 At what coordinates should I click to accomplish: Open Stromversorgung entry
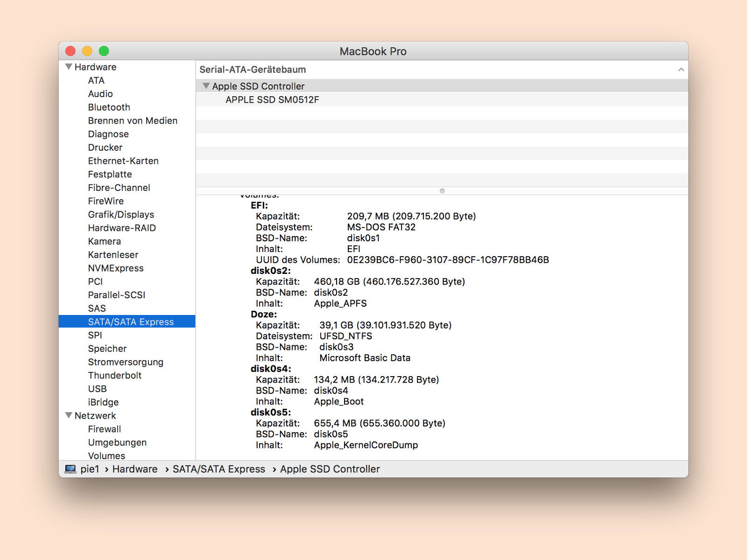tap(126, 362)
